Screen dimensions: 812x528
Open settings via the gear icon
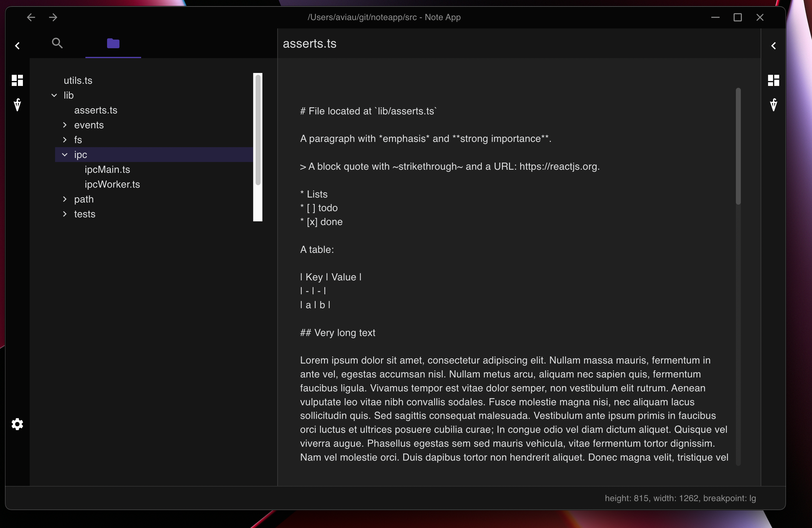(x=17, y=424)
